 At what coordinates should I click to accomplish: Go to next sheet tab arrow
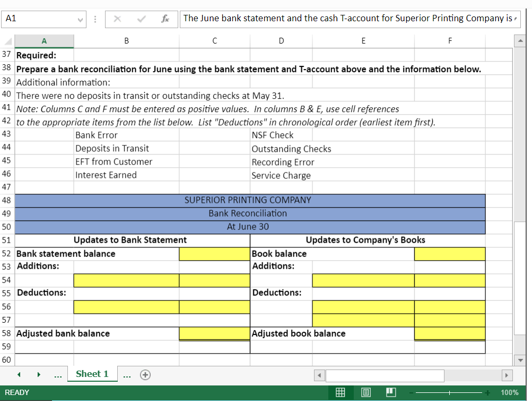(x=39, y=375)
